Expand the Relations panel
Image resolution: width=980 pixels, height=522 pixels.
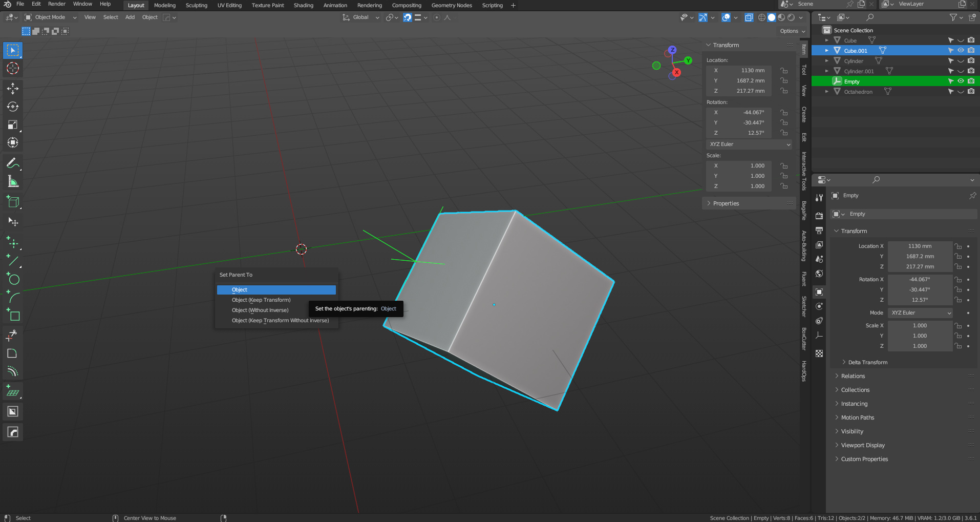[853, 376]
